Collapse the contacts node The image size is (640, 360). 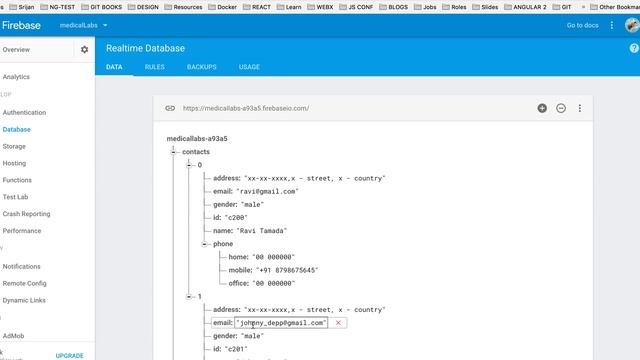point(173,152)
